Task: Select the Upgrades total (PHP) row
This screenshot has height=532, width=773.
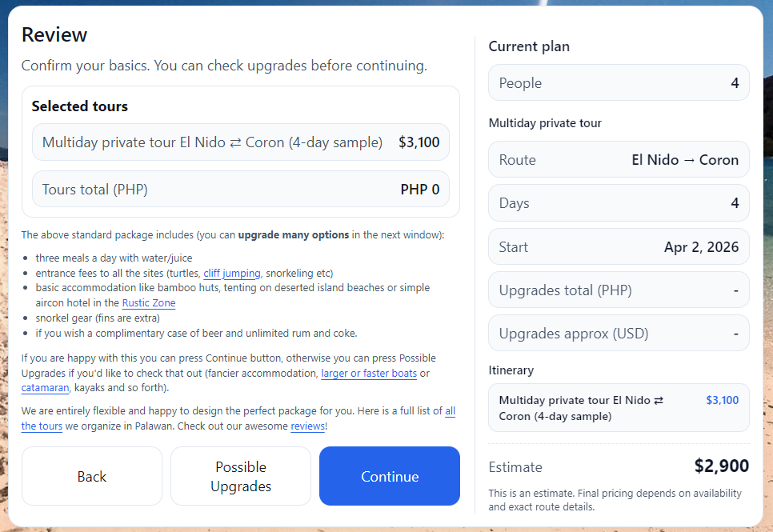Action: tap(619, 290)
